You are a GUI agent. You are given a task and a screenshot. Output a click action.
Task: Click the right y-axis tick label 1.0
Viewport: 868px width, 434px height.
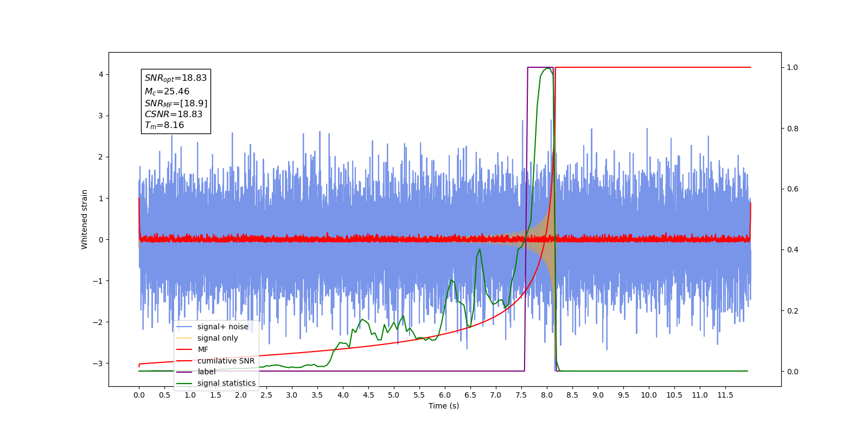tap(793, 67)
